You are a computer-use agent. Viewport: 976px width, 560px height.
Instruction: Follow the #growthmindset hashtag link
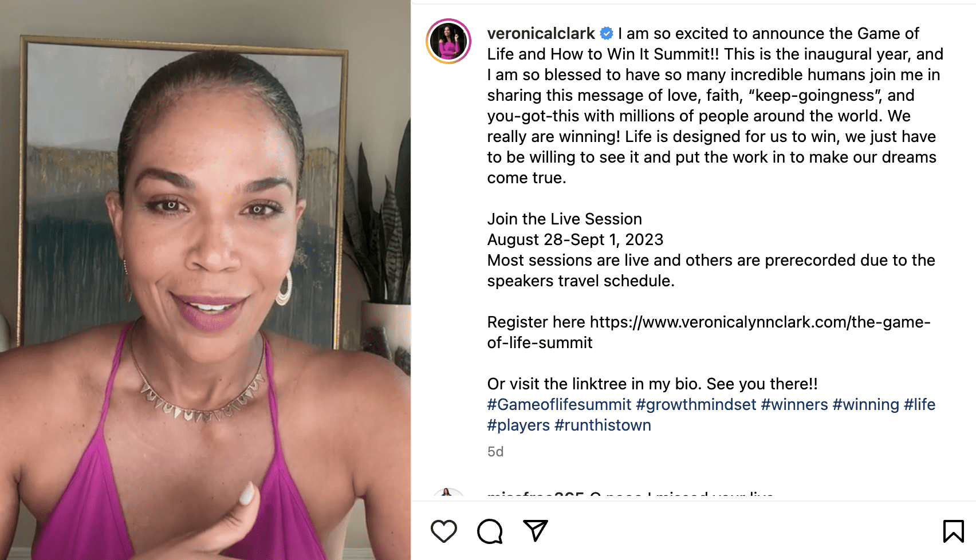click(x=696, y=405)
